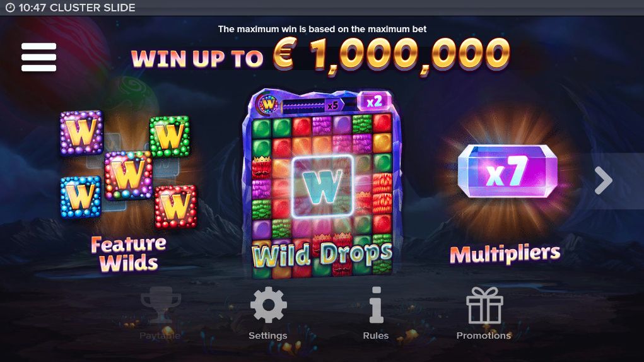Select the Wild Drops game board image
This screenshot has width=644, height=362.
click(322, 183)
